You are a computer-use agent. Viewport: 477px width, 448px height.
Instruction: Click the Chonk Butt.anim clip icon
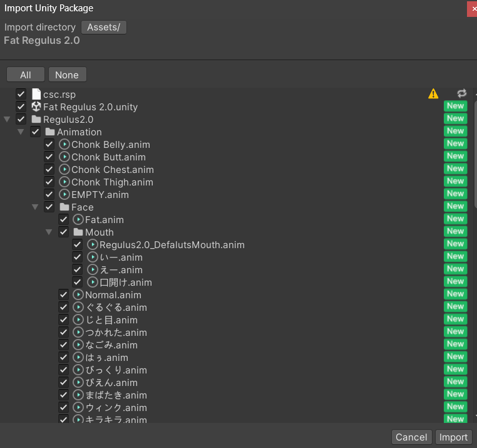(x=64, y=157)
